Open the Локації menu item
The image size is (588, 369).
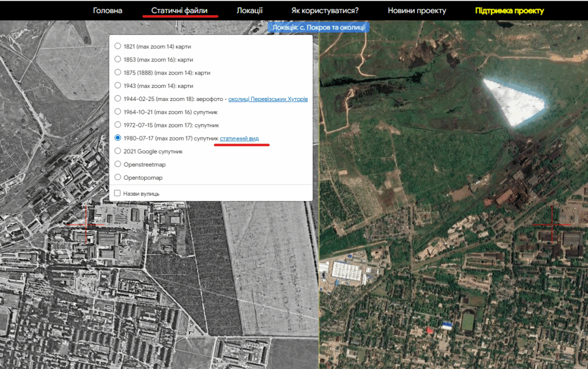coord(249,10)
